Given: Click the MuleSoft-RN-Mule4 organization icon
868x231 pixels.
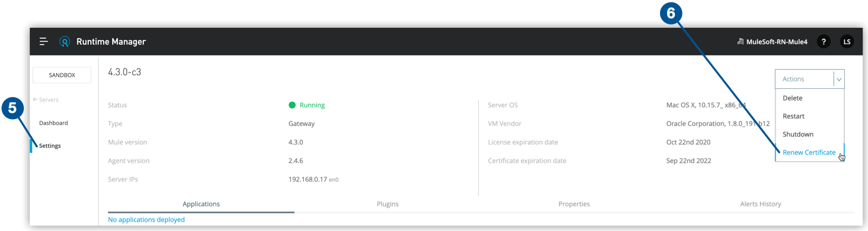Looking at the screenshot, I should click(740, 42).
